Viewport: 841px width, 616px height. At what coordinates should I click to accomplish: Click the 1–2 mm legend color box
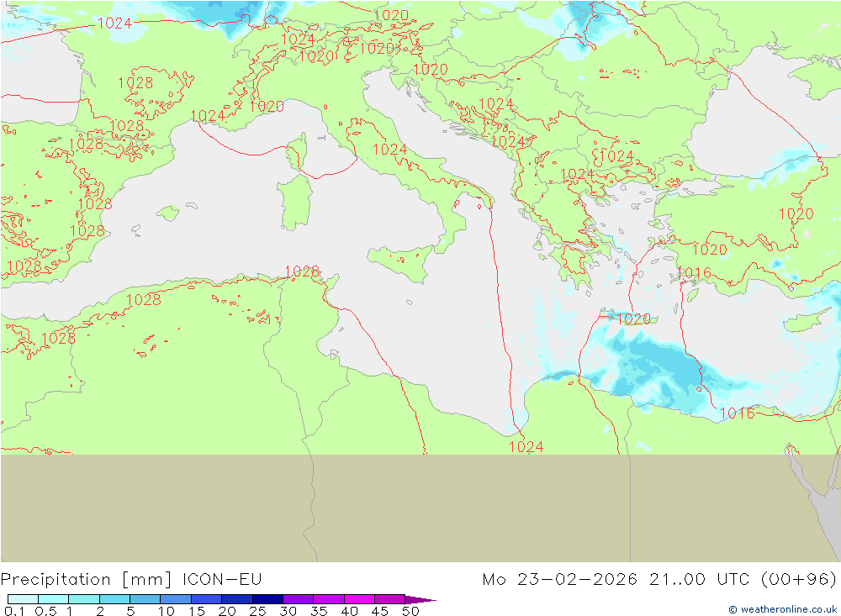click(83, 599)
